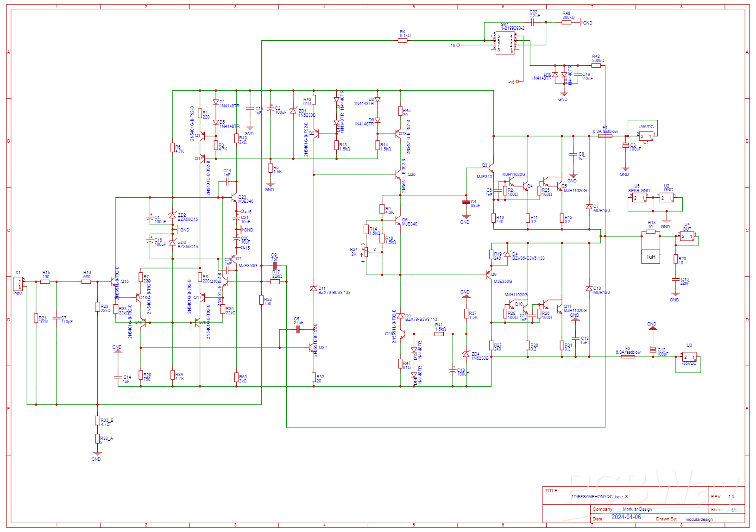Select resistor R4 9.1kΩ

pos(403,40)
